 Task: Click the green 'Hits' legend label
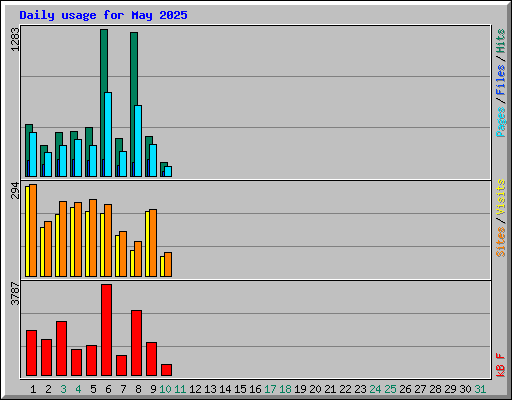click(x=501, y=41)
